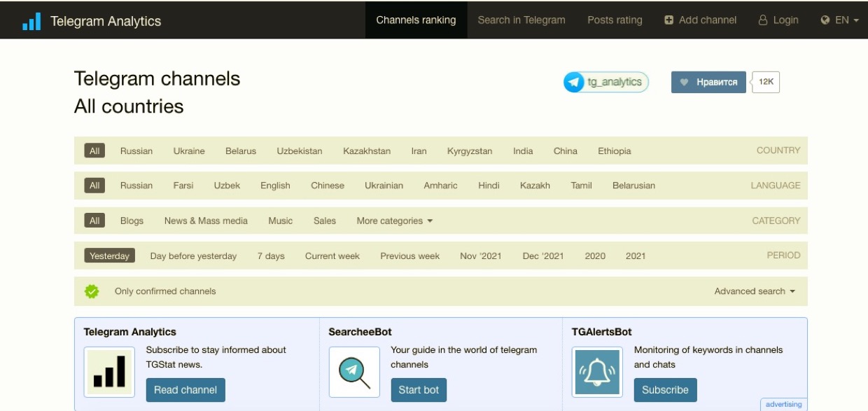
Task: Open Posts rating page
Action: click(x=615, y=20)
